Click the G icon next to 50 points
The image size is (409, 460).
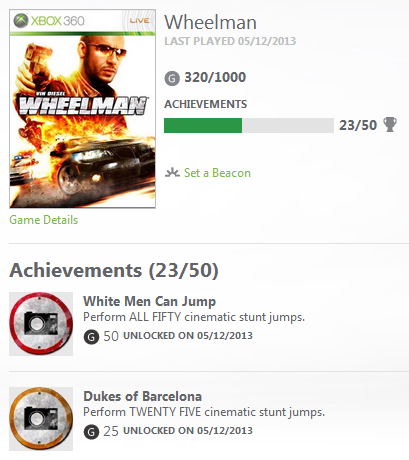pyautogui.click(x=91, y=337)
